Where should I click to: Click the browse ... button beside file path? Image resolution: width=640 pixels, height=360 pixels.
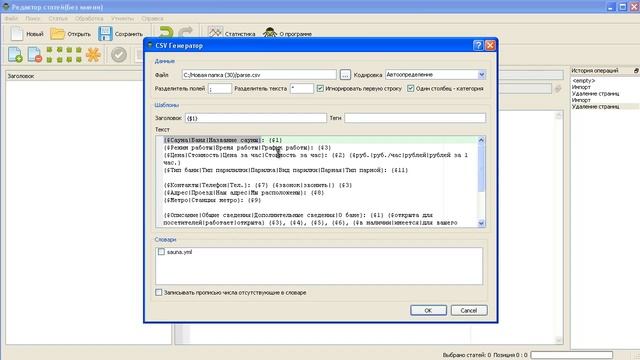[x=345, y=75]
